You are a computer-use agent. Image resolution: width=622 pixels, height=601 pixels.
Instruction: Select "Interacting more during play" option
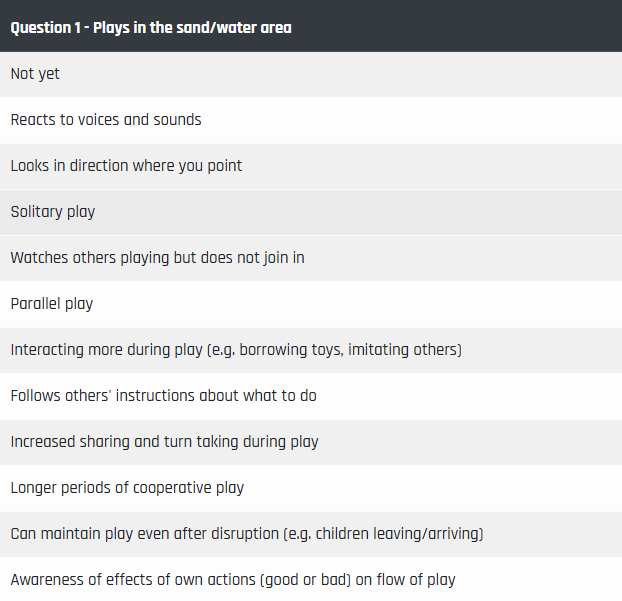coord(311,350)
